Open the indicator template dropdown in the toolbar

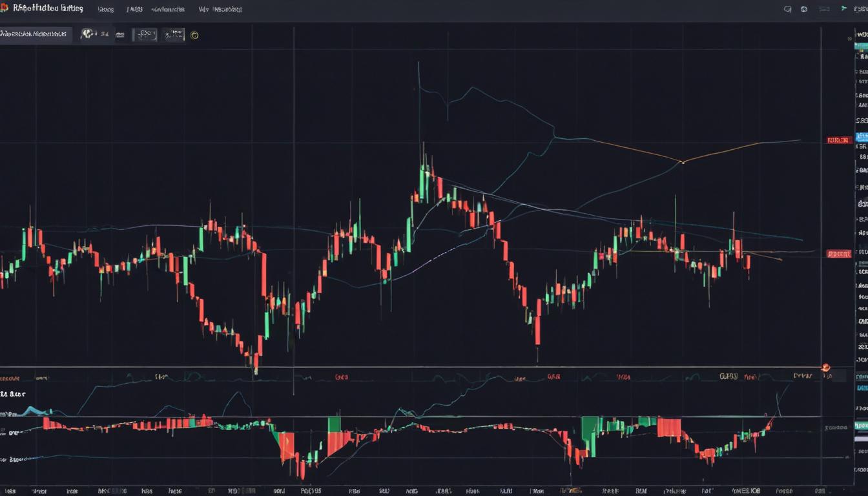[x=175, y=34]
